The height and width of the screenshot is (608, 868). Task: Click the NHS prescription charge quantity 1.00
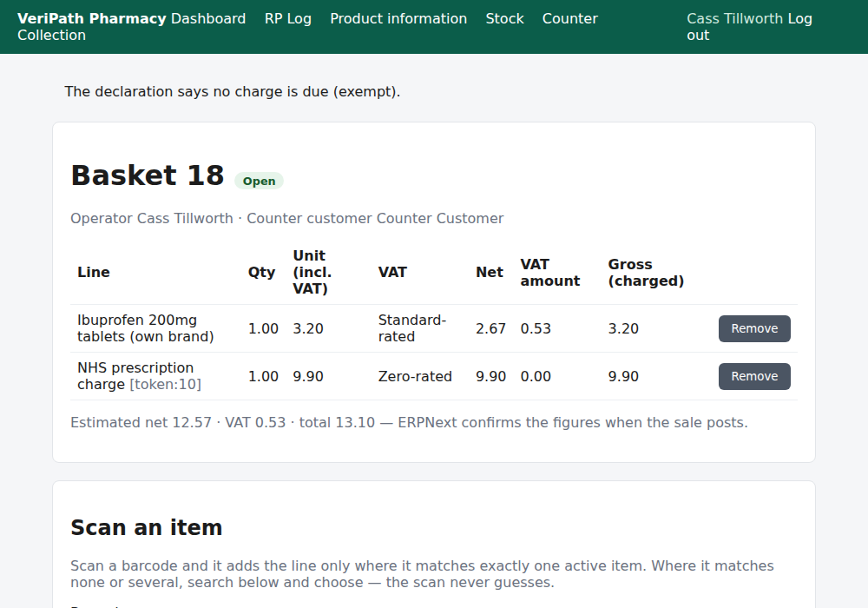(263, 376)
